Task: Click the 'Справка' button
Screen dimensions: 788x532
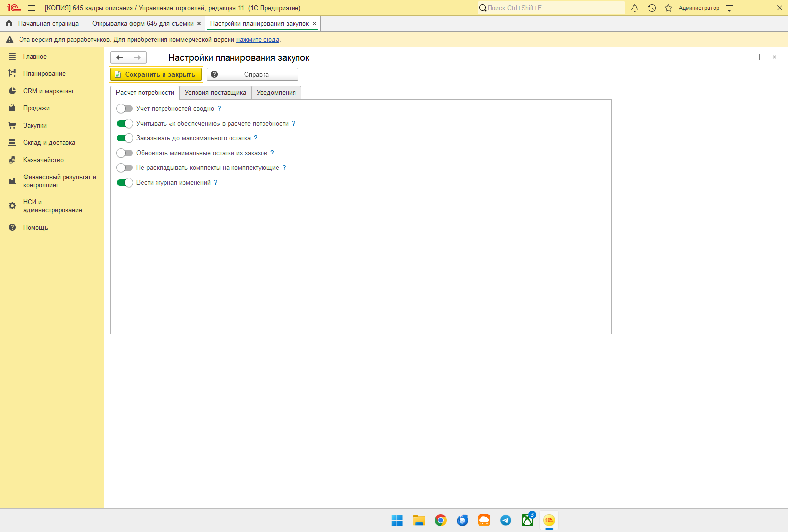Action: tap(253, 75)
